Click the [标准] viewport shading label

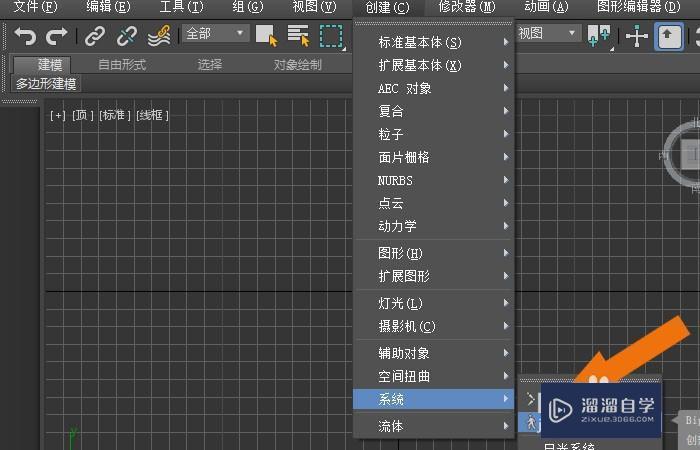coord(115,116)
